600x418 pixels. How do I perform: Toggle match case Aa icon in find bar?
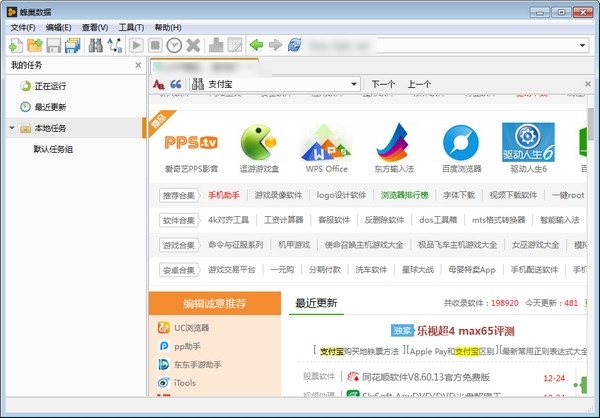(158, 84)
